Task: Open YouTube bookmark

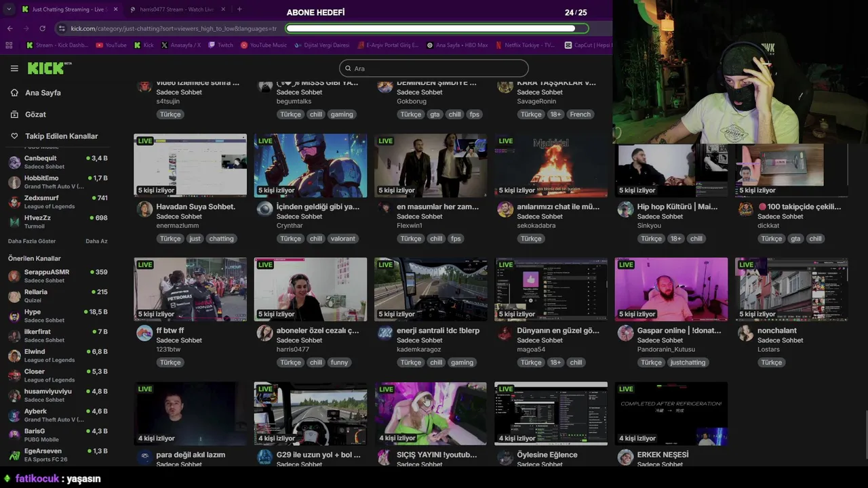Action: coord(111,45)
